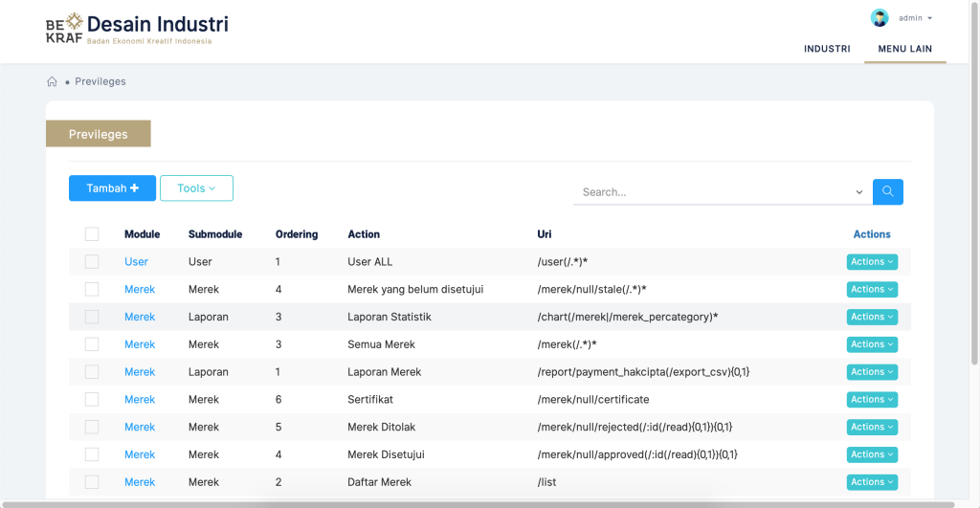Open Merek link in Daftar Merek row
The height and width of the screenshot is (508, 980).
point(140,482)
